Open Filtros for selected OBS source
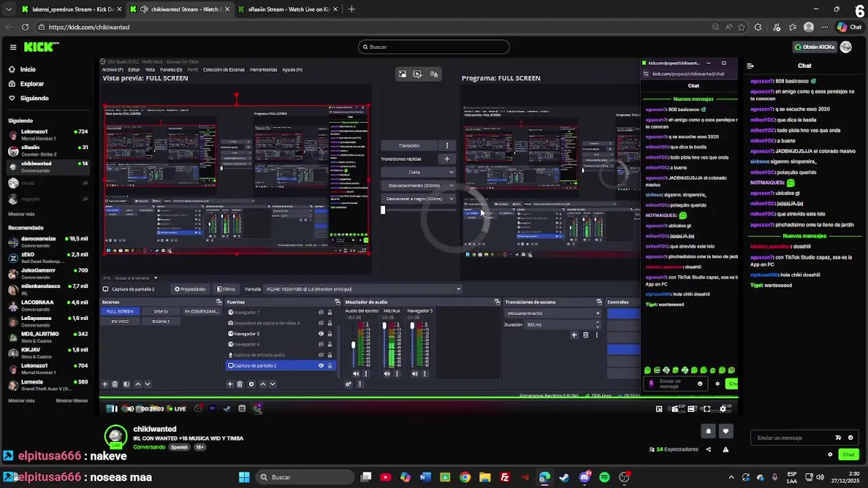The image size is (868, 488). click(226, 289)
